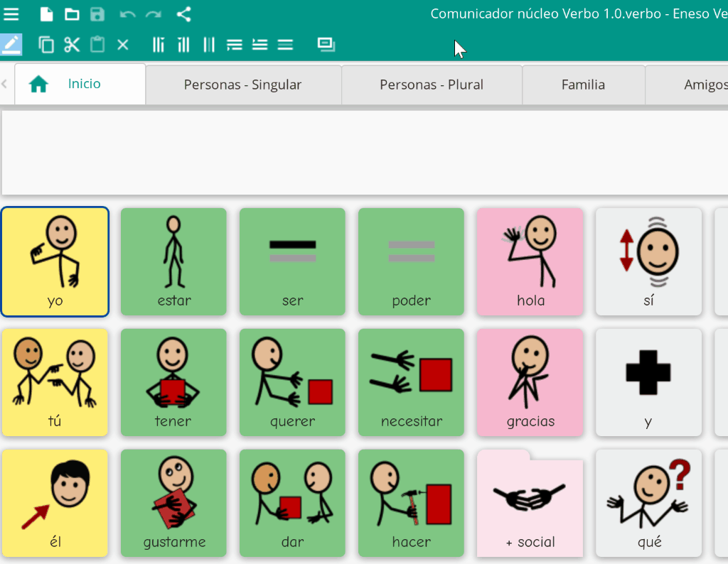The height and width of the screenshot is (564, 728).
Task: Select the 'poder' pictogram cell
Action: point(412,262)
